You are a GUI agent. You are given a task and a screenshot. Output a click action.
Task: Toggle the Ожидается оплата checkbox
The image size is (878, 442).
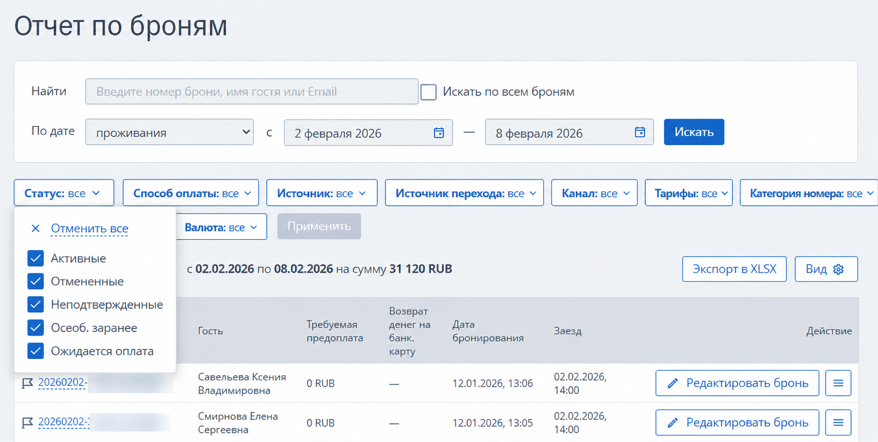tap(35, 351)
